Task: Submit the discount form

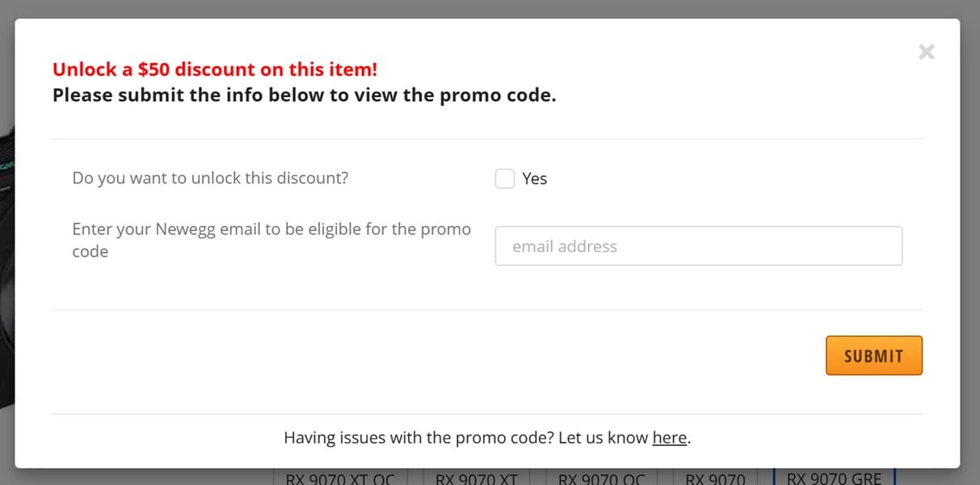Action: click(x=874, y=356)
